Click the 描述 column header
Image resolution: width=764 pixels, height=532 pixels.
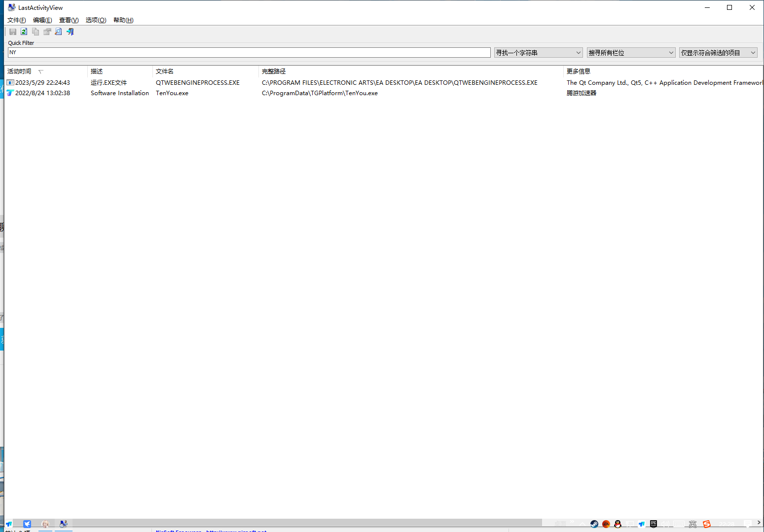point(120,71)
